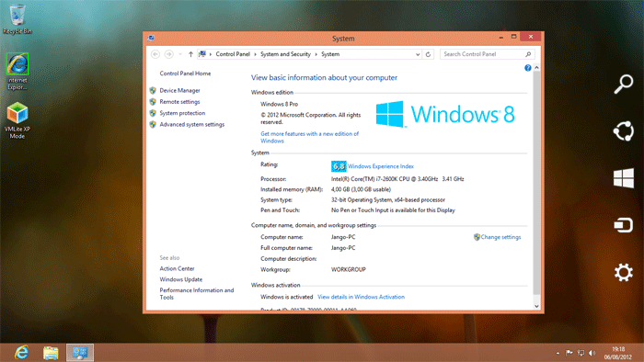Click the scrollbar up arrow
The width and height of the screenshot is (644, 362).
point(536,68)
